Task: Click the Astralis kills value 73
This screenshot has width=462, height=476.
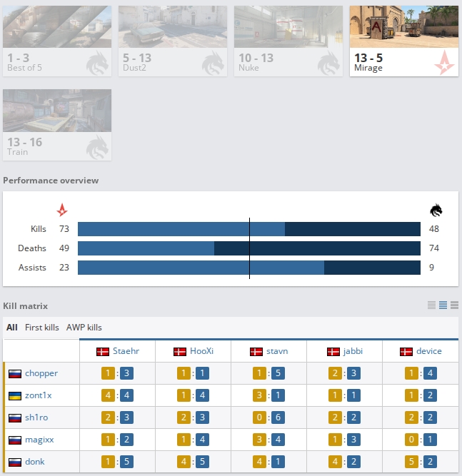Action: tap(64, 229)
